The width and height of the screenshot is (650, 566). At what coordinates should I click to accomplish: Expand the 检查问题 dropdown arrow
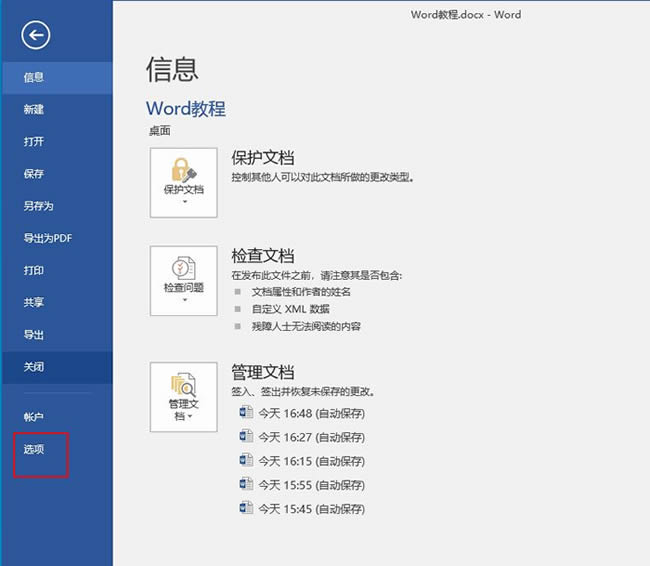pos(184,300)
